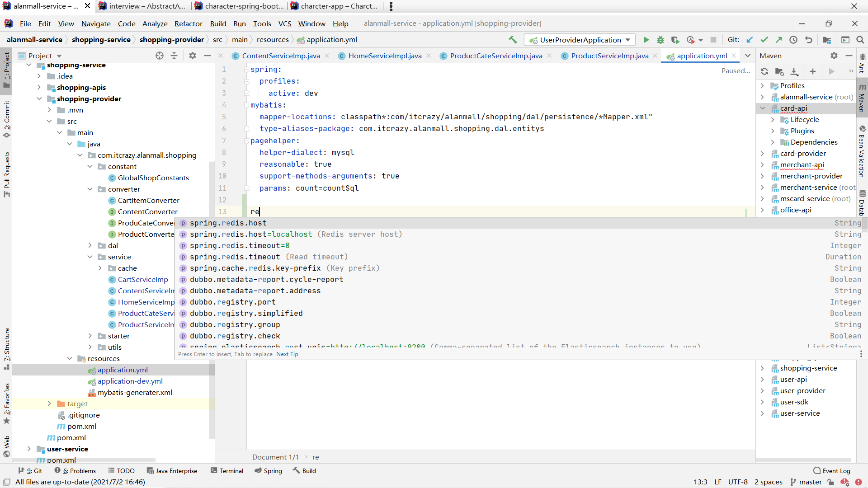Open CartItemConverter class
The image size is (868, 488).
[x=148, y=200]
